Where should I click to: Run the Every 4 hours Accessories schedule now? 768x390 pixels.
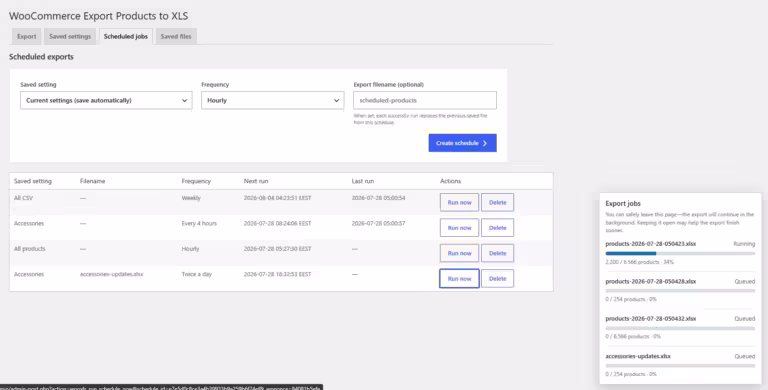coord(459,228)
